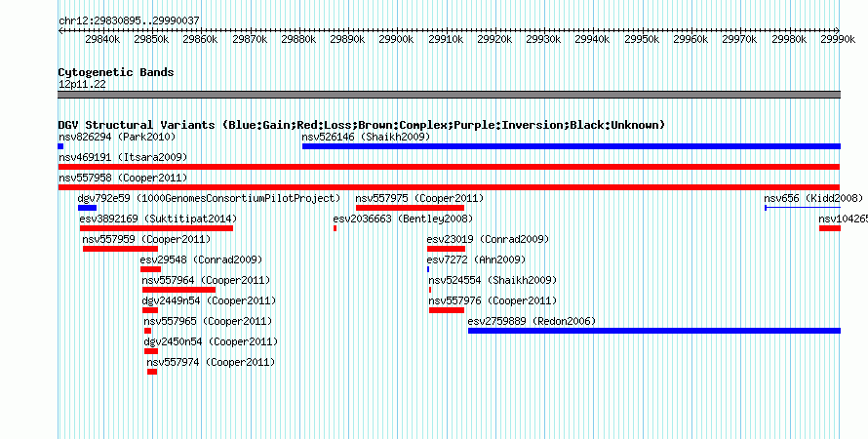Select the thin blue nsv656 feature line
The height and width of the screenshot is (439, 868).
pos(803,208)
